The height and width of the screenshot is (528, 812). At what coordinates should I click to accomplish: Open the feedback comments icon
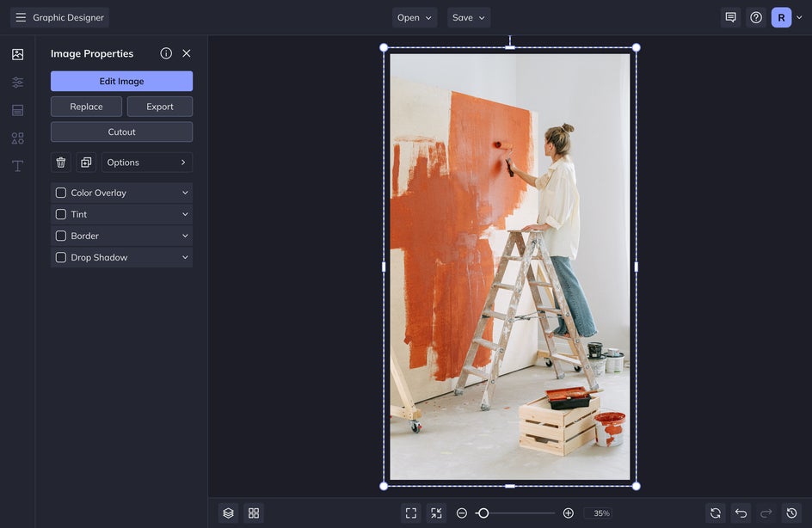730,17
